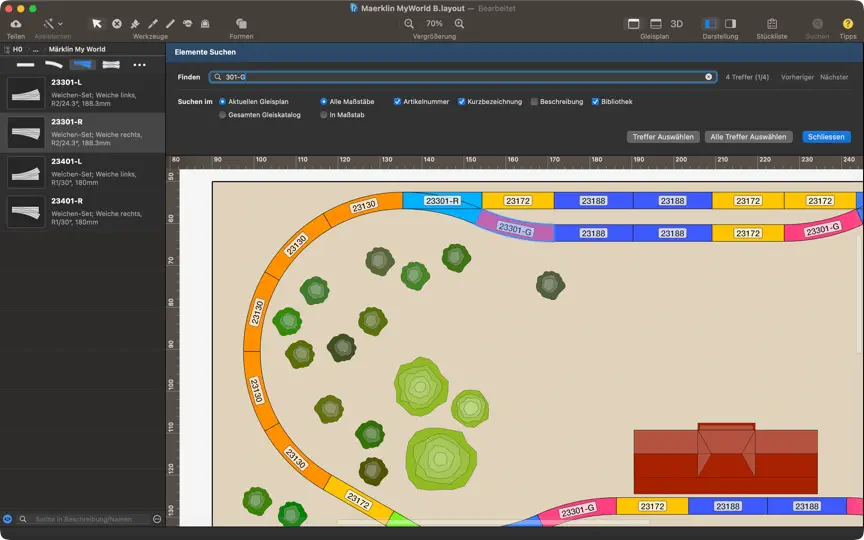The height and width of the screenshot is (540, 864).
Task: Click the blue filter icon at library bottom
Action: [x=7, y=519]
